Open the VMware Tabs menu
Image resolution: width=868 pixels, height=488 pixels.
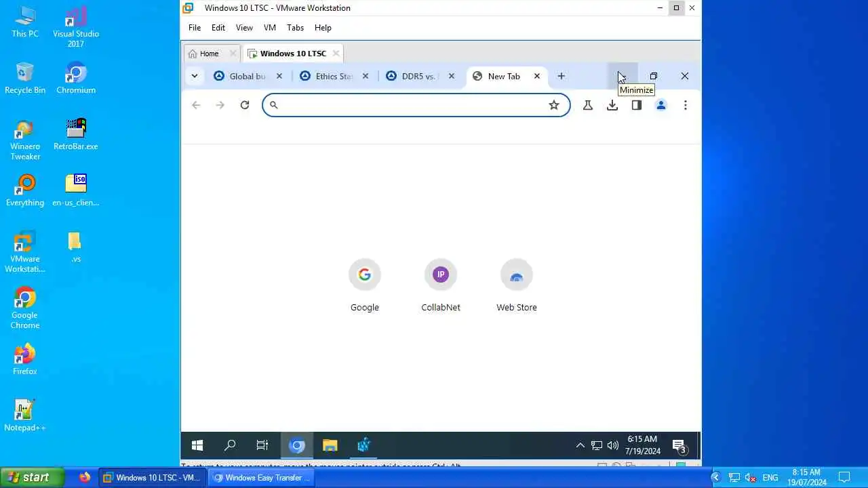pyautogui.click(x=295, y=28)
